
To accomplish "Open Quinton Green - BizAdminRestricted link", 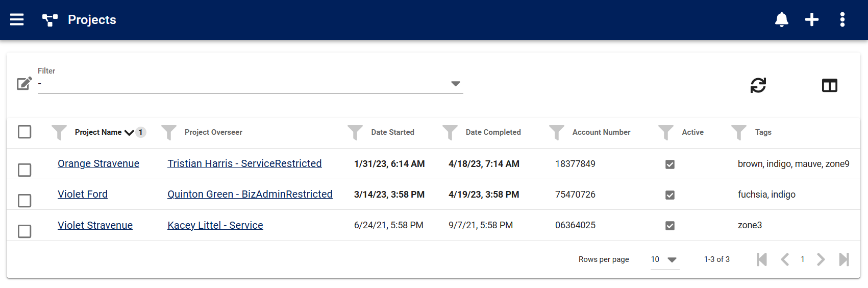I will pos(250,194).
